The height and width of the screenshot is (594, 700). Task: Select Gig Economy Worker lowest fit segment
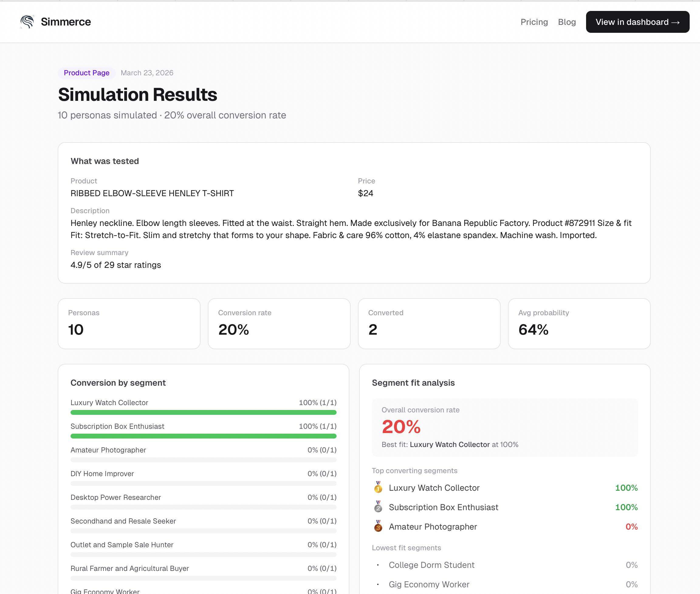tap(429, 584)
